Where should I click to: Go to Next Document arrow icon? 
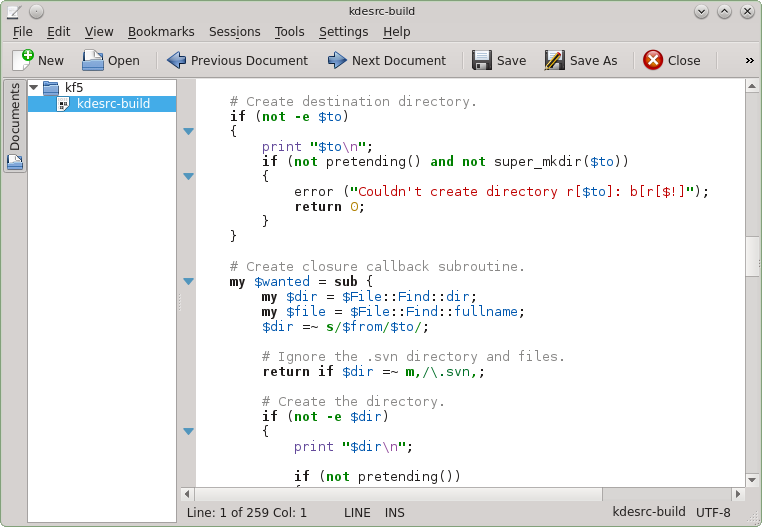(337, 60)
